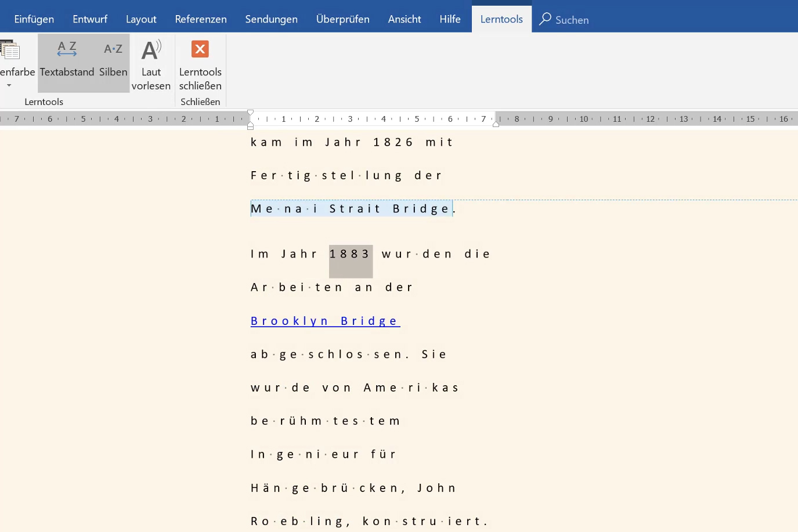Click the word Ingenieur
This screenshot has height=532, width=798.
305,454
